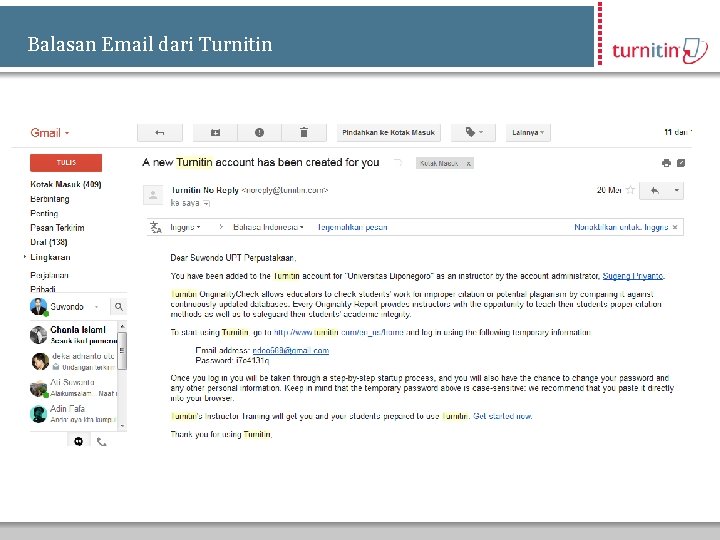Viewport: 720px width, 540px height.
Task: Click the chat search icon
Action: (118, 307)
